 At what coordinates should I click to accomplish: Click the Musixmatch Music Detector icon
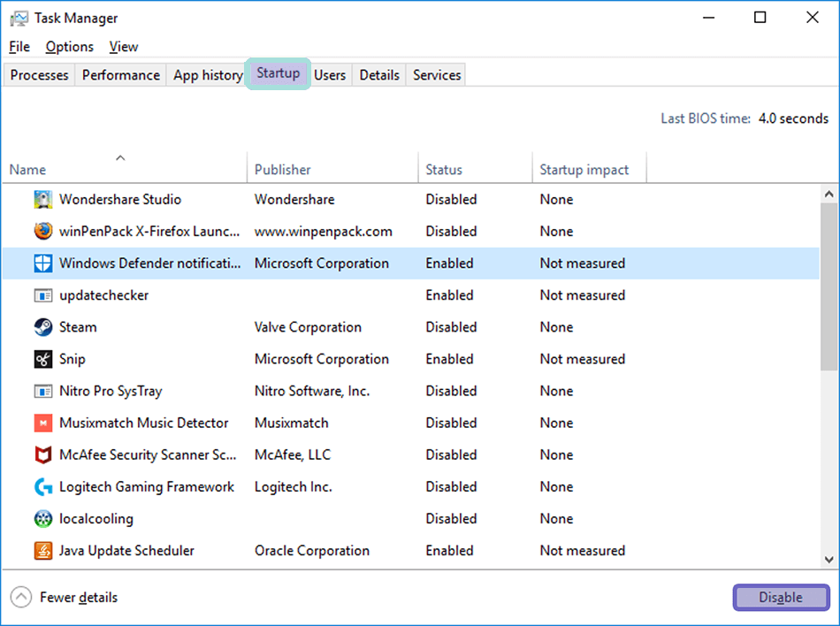coord(43,423)
